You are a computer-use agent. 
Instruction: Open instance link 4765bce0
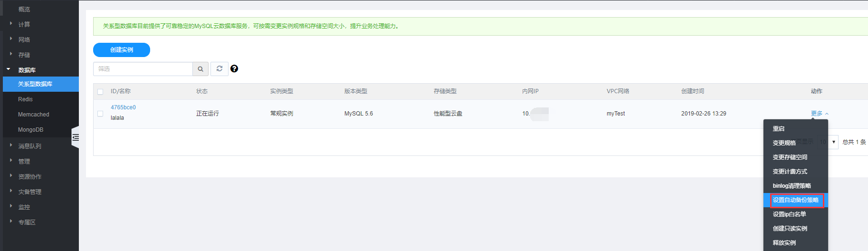(x=123, y=107)
